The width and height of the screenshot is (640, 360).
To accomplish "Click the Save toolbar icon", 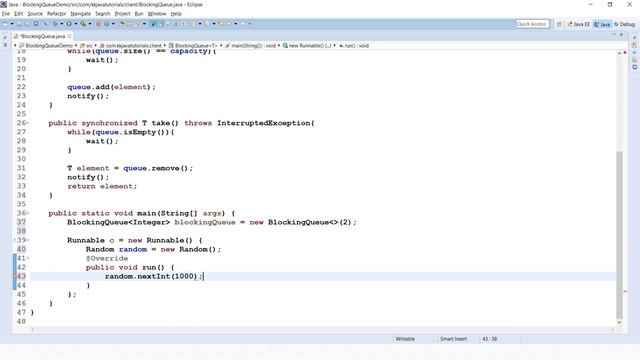I will (x=19, y=24).
